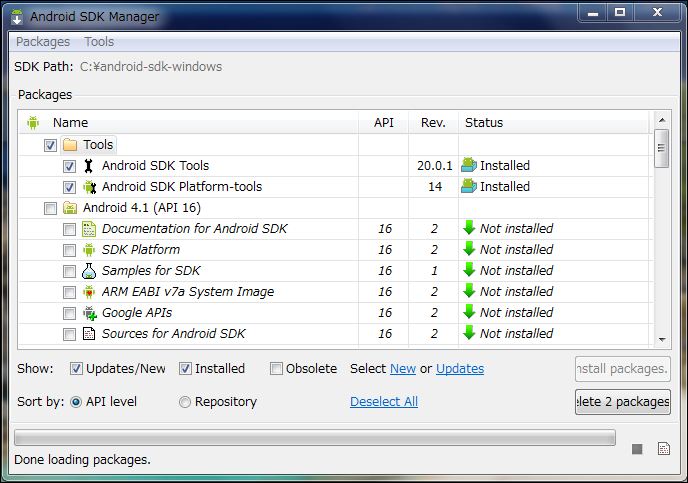Image resolution: width=688 pixels, height=483 pixels.
Task: Click the package list scrollbar thumb
Action: (662, 148)
